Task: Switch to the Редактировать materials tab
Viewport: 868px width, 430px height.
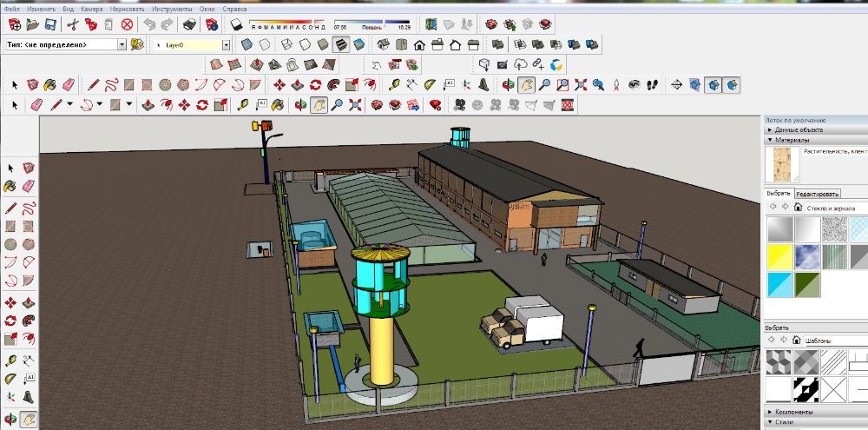Action: [x=817, y=194]
